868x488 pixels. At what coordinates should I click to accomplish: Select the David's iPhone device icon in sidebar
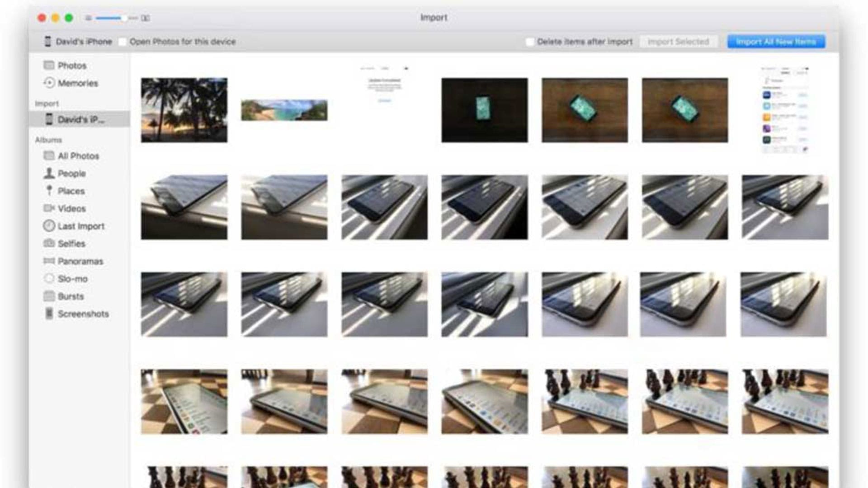tap(49, 119)
